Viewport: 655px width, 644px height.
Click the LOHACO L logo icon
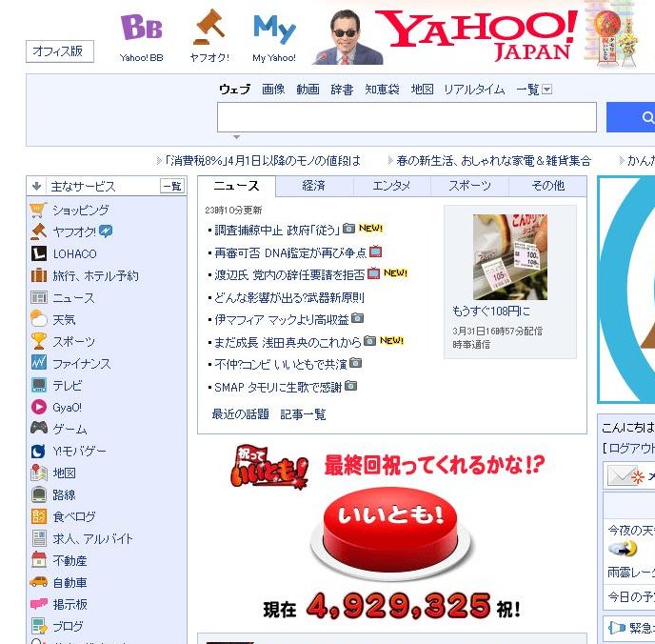(x=38, y=253)
